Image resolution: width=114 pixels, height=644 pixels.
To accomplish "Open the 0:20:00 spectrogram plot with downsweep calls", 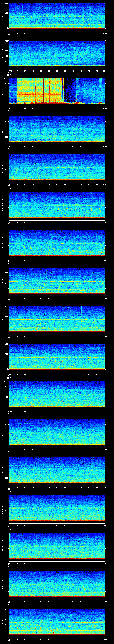I will (x=57, y=243).
